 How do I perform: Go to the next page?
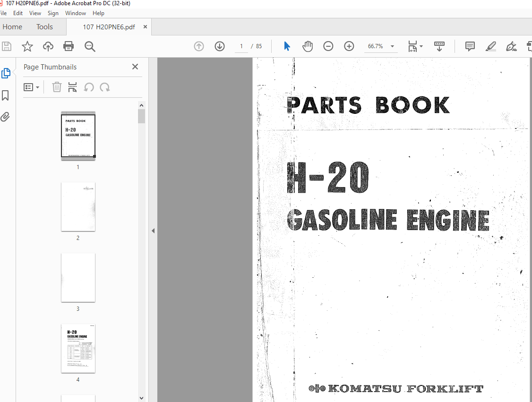(220, 46)
